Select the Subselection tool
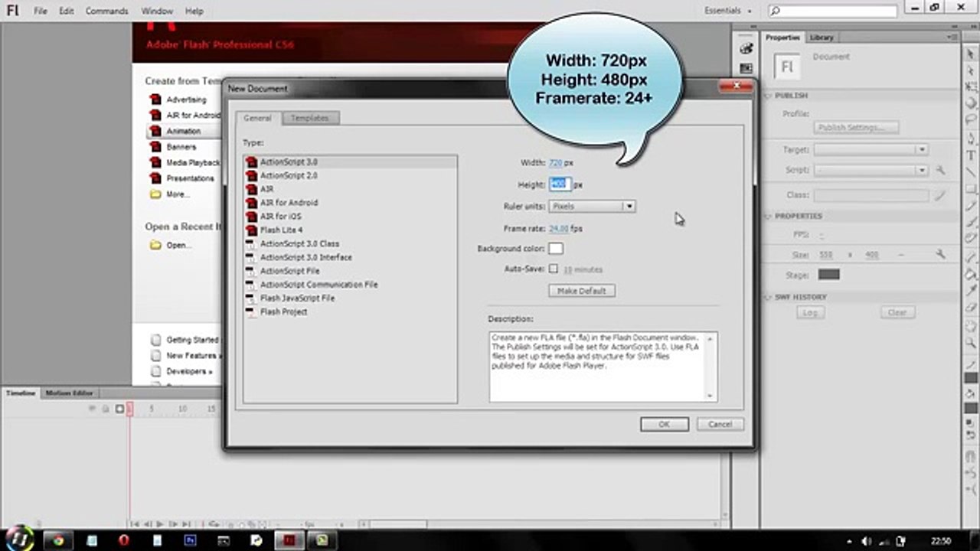 click(x=971, y=71)
